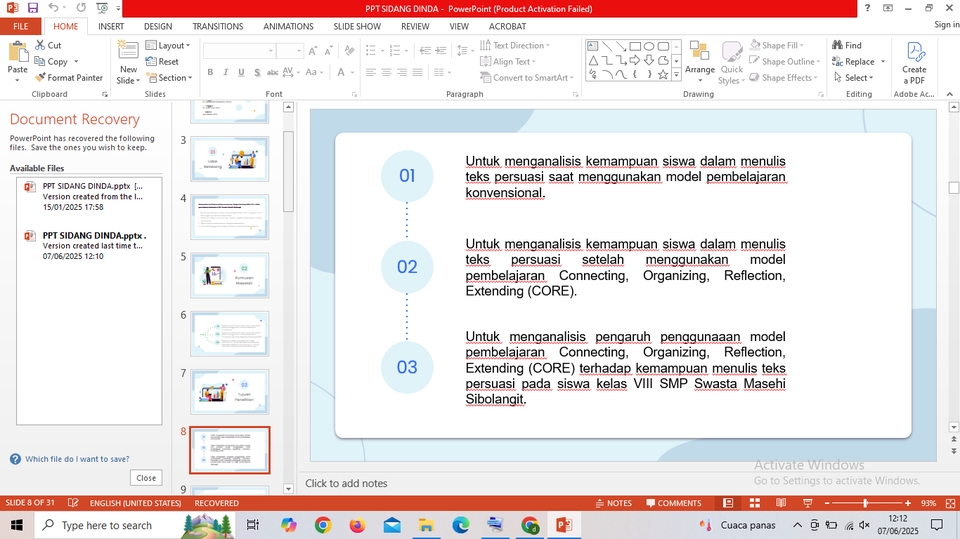
Task: Adjust the zoom slider handle
Action: [865, 503]
